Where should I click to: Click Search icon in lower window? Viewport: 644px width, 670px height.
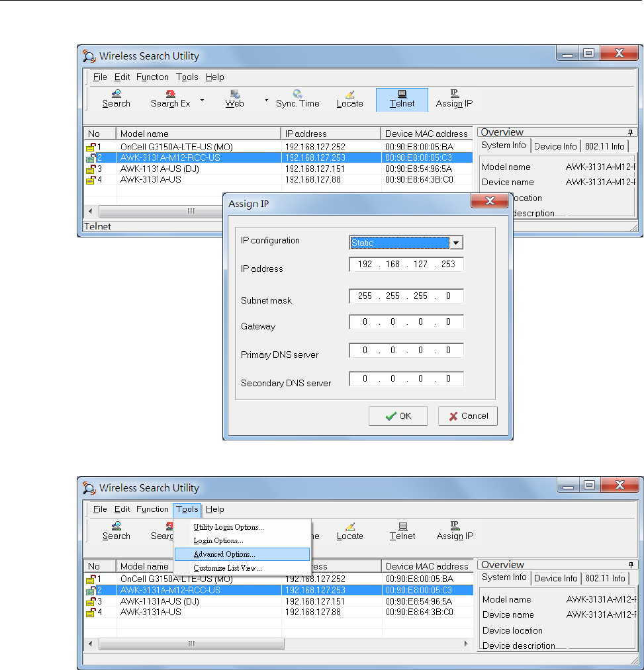(x=116, y=532)
